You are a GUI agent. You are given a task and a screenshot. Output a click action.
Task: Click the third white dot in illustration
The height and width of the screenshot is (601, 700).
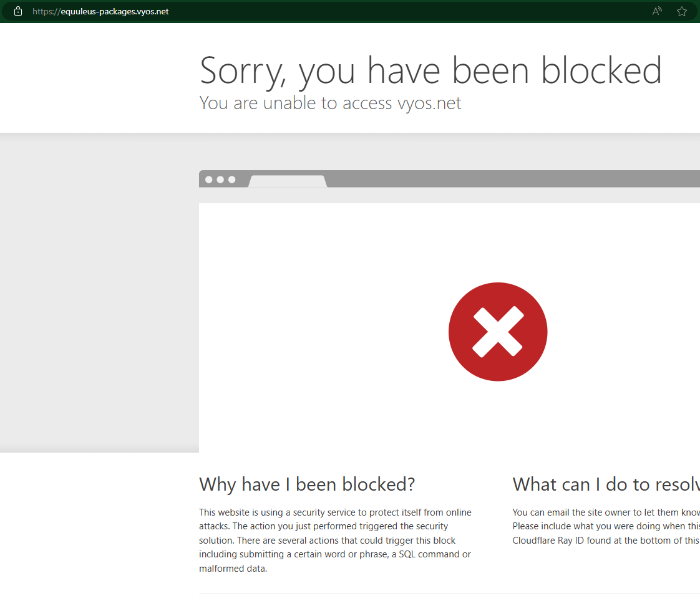point(232,180)
